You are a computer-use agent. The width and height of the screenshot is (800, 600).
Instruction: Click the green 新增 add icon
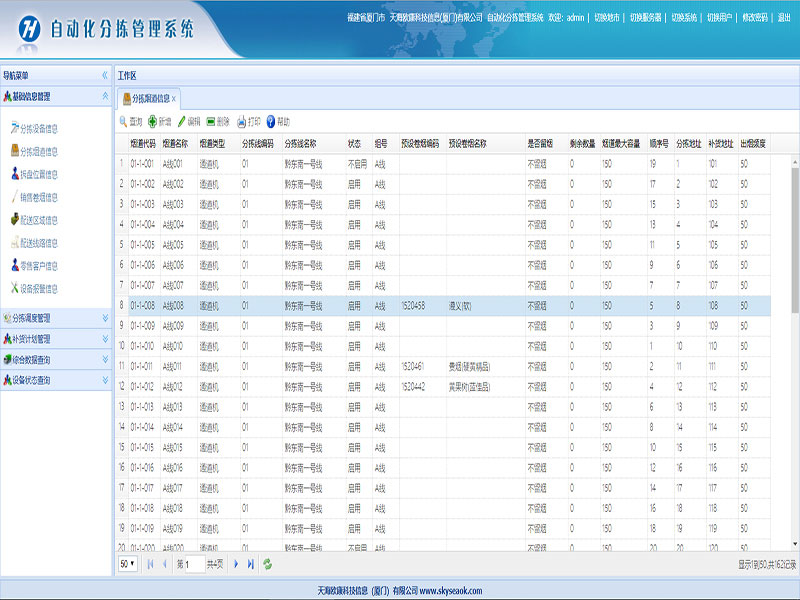click(x=153, y=121)
